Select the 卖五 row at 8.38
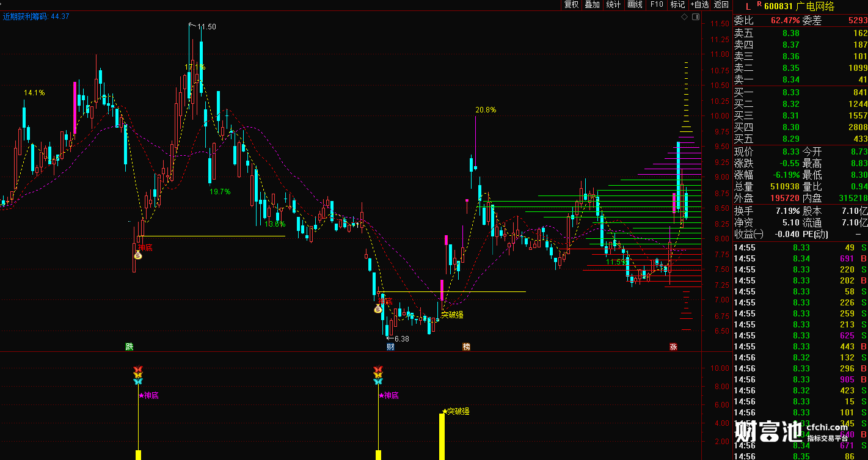868x460 pixels. (800, 33)
